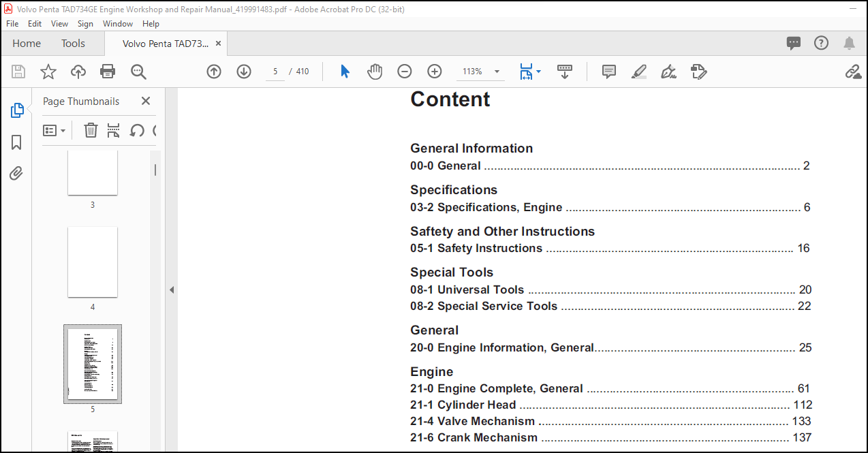
Task: Click the 08-1 Universal Tools entry
Action: pyautogui.click(x=610, y=290)
